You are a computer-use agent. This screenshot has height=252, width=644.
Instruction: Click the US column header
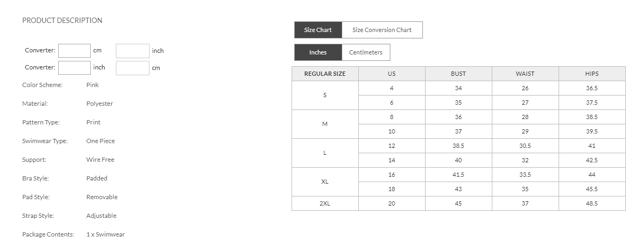[x=391, y=74]
